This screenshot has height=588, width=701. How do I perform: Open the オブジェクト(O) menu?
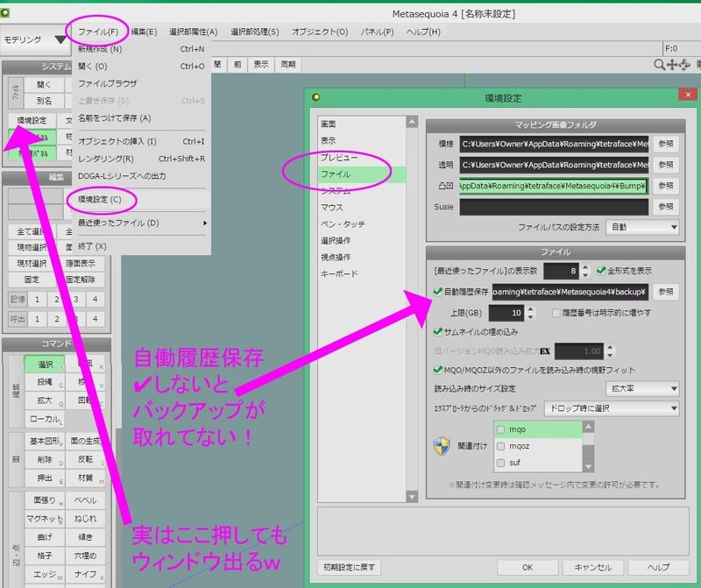tap(320, 32)
